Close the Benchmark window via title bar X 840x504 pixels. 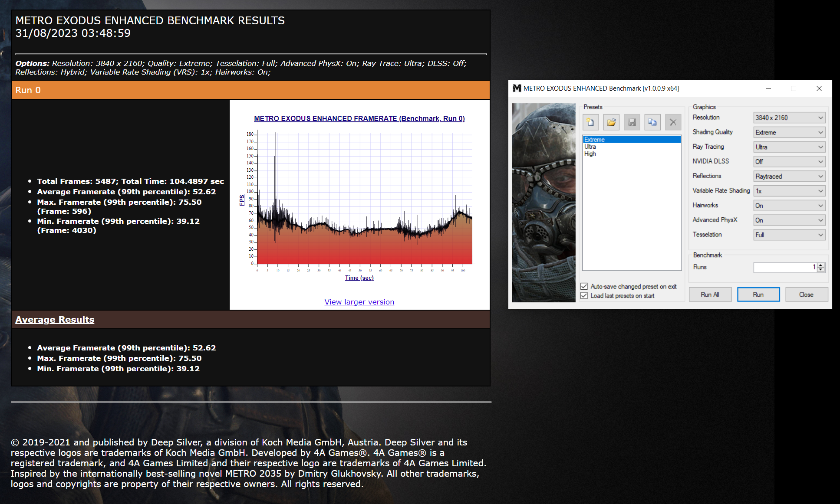coord(819,88)
